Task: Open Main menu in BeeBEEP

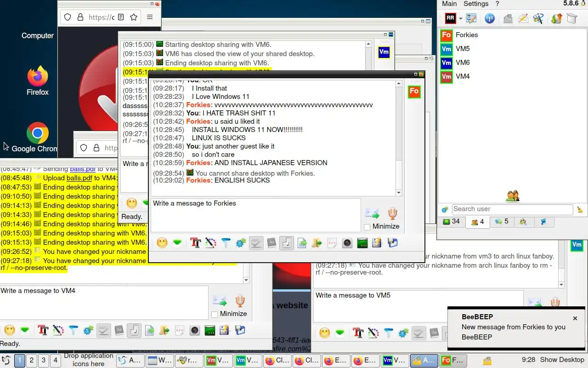Action: tap(449, 4)
